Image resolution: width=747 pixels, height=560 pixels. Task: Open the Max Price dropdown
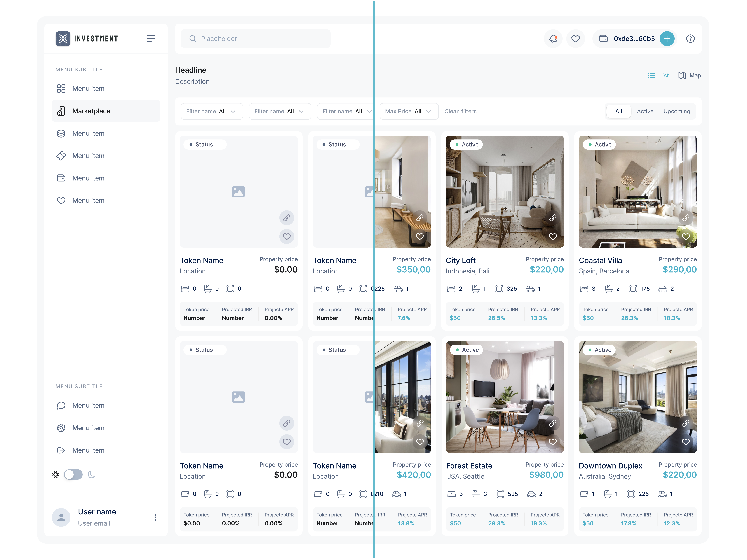[x=409, y=111]
